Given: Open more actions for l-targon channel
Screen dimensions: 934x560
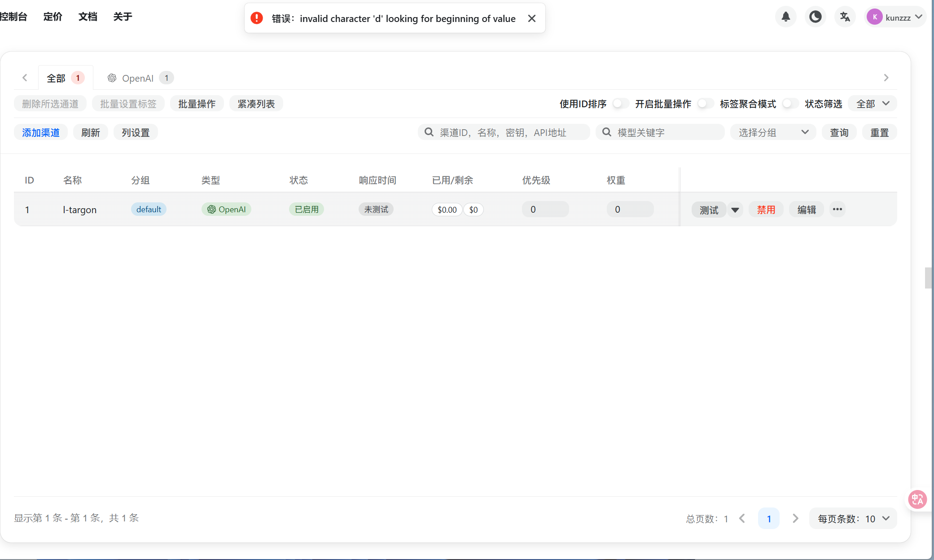Looking at the screenshot, I should coord(837,209).
